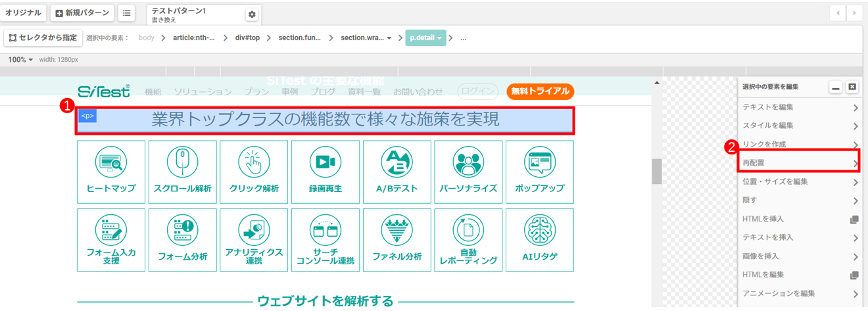
Task: Minimize the element edit panel
Action: click(x=836, y=87)
